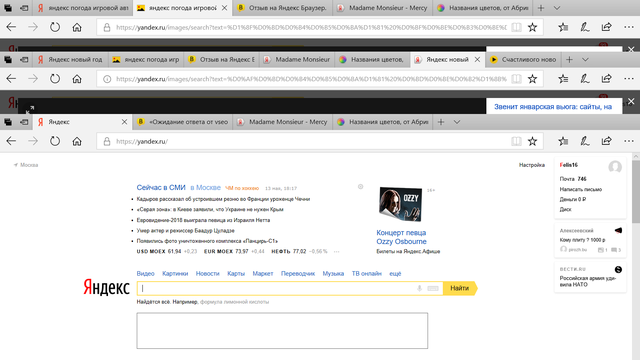Open the Карты service link
Viewport: 640px width, 360px height.
coord(236,273)
